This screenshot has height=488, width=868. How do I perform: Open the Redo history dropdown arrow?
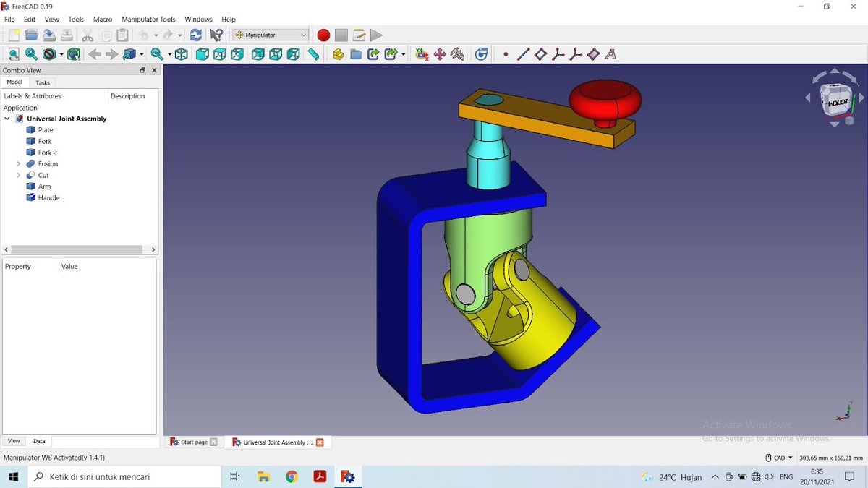[x=180, y=35]
